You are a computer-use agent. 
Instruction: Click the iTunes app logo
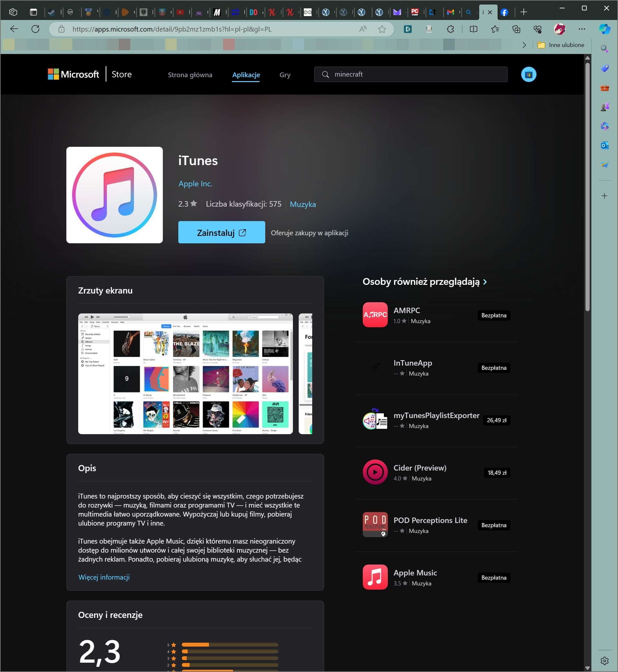114,195
